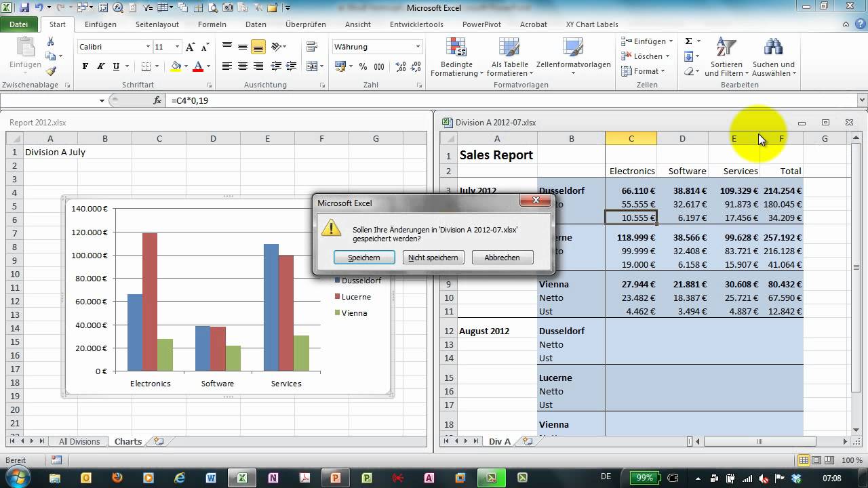Toggle underline (U) formatting
Image resolution: width=868 pixels, height=488 pixels.
tap(116, 66)
